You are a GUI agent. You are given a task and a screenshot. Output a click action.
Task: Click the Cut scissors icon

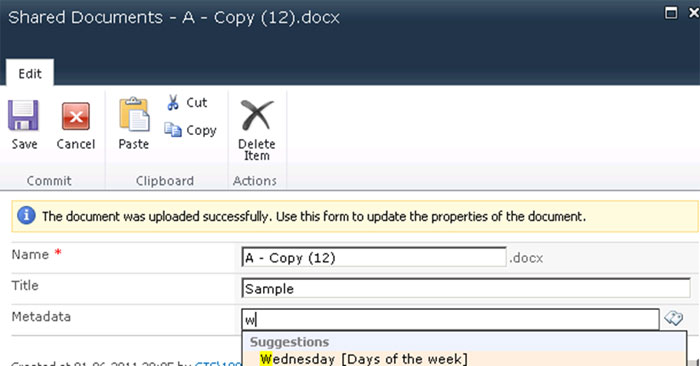(173, 102)
